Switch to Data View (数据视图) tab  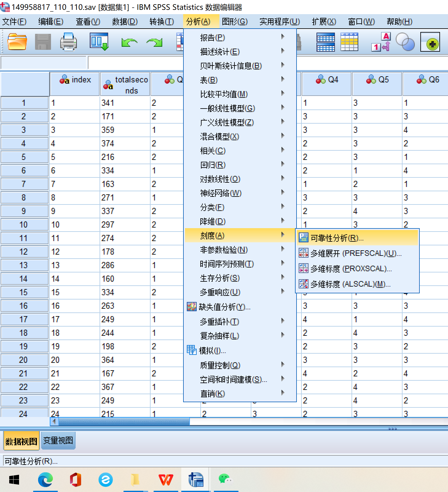click(x=21, y=441)
